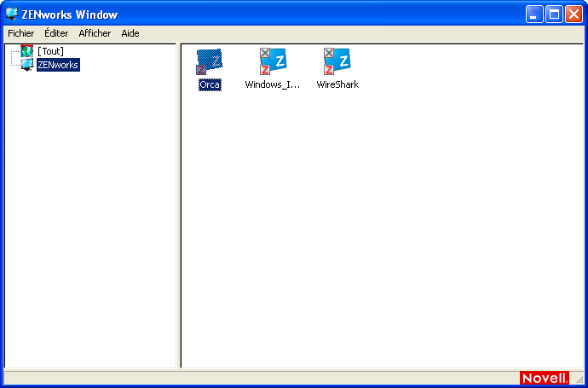Image resolution: width=588 pixels, height=388 pixels.
Task: Click the Orca label text
Action: tap(210, 84)
